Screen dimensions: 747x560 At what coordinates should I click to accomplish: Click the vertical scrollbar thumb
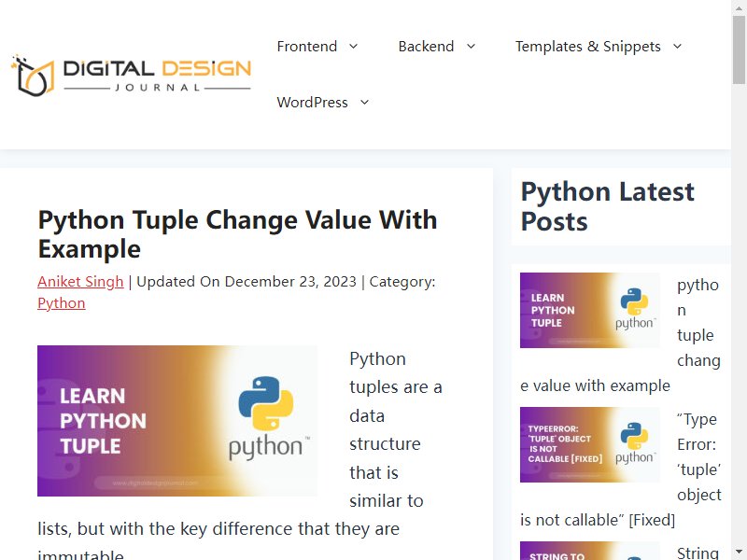point(739,49)
